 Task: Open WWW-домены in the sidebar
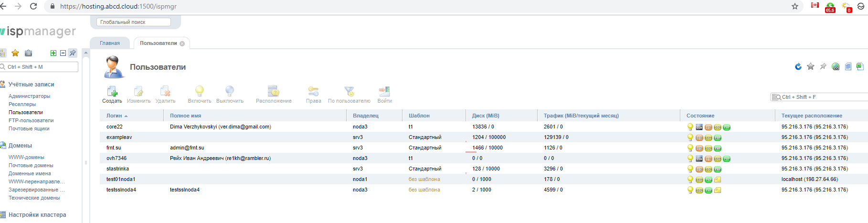(26, 157)
